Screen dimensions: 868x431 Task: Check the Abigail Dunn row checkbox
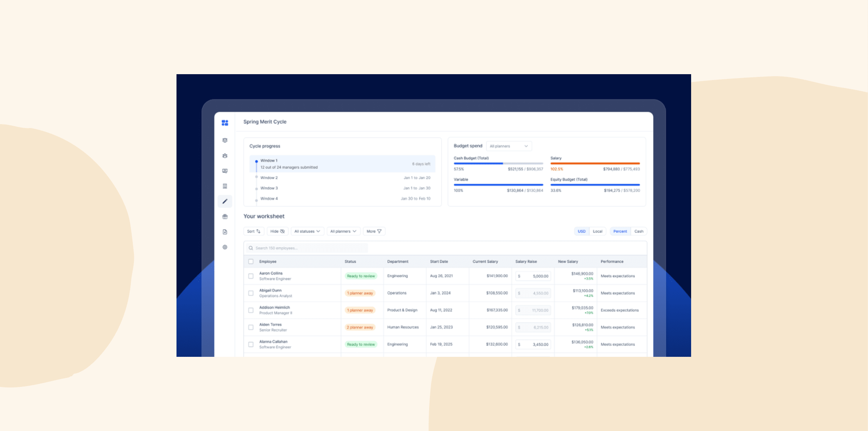tap(251, 293)
